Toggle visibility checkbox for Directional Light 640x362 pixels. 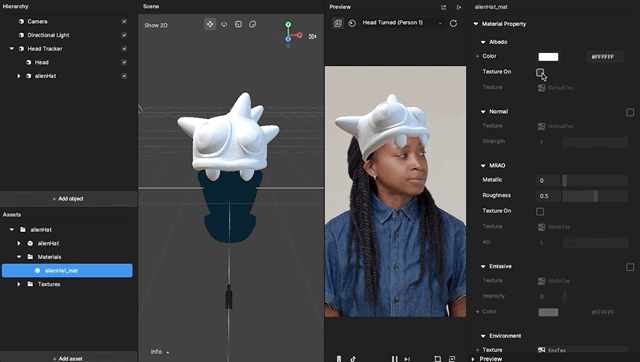point(124,35)
